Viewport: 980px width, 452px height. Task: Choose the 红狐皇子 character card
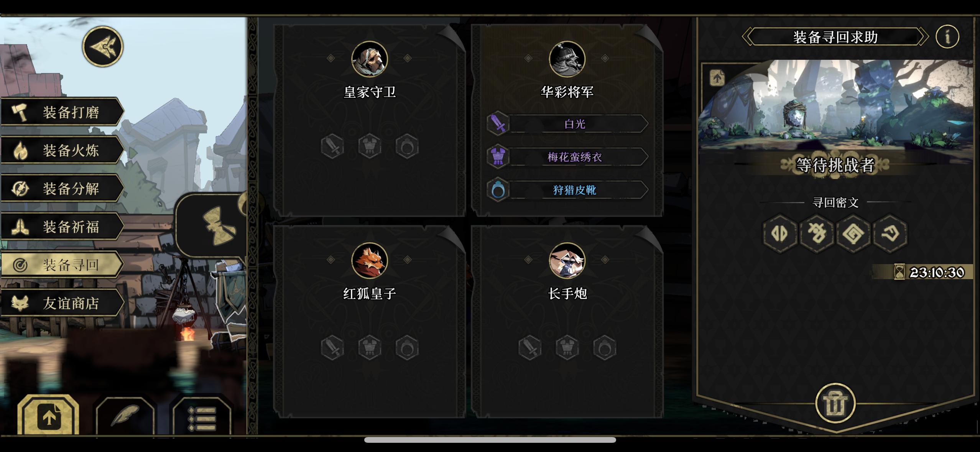point(369,321)
